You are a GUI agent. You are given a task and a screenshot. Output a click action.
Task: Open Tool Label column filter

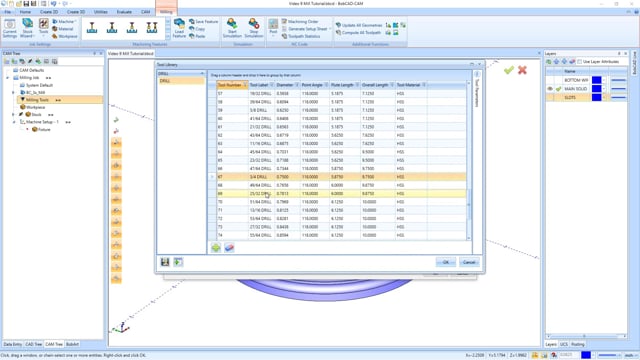271,85
